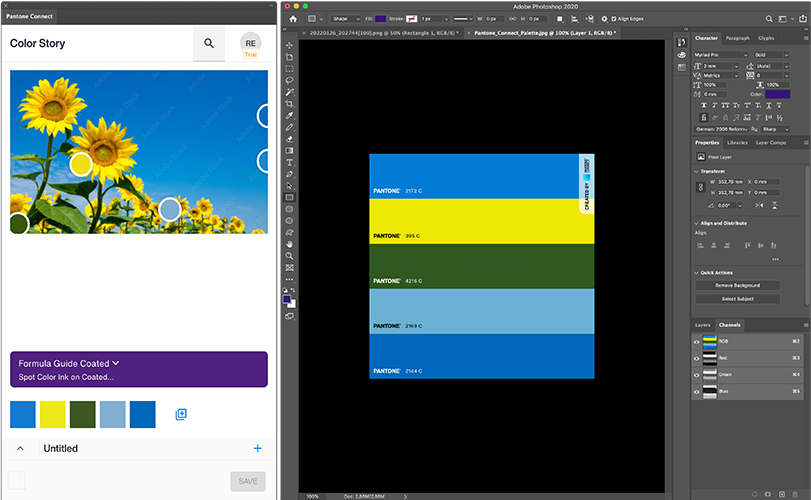The image size is (811, 500).
Task: Click Character panel text Color swatch
Action: [x=777, y=94]
